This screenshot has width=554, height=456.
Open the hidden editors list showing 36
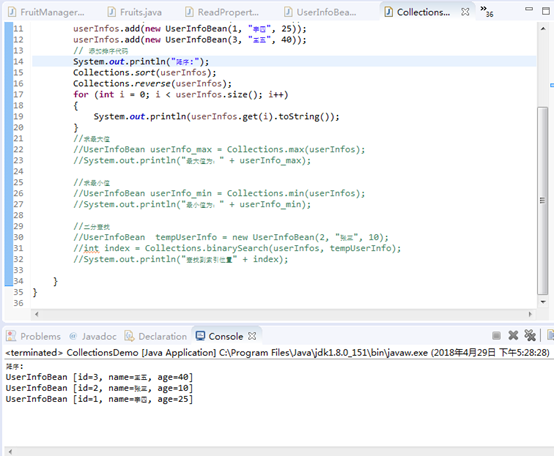click(x=487, y=11)
